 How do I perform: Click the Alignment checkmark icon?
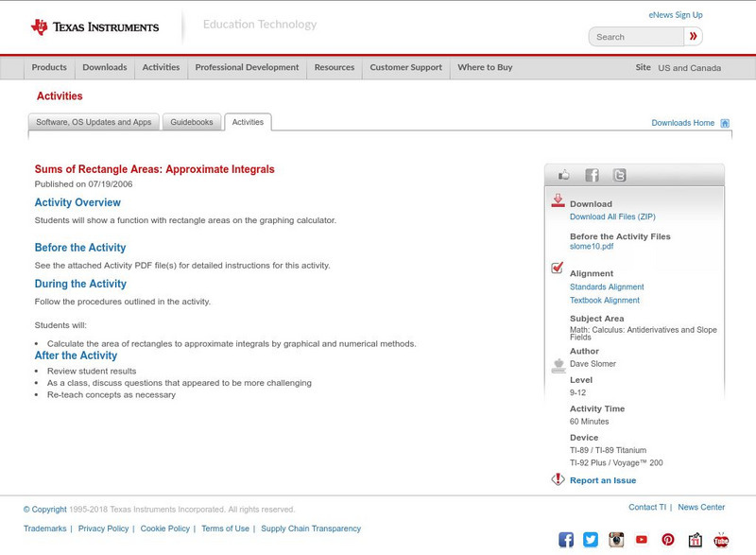pos(558,268)
